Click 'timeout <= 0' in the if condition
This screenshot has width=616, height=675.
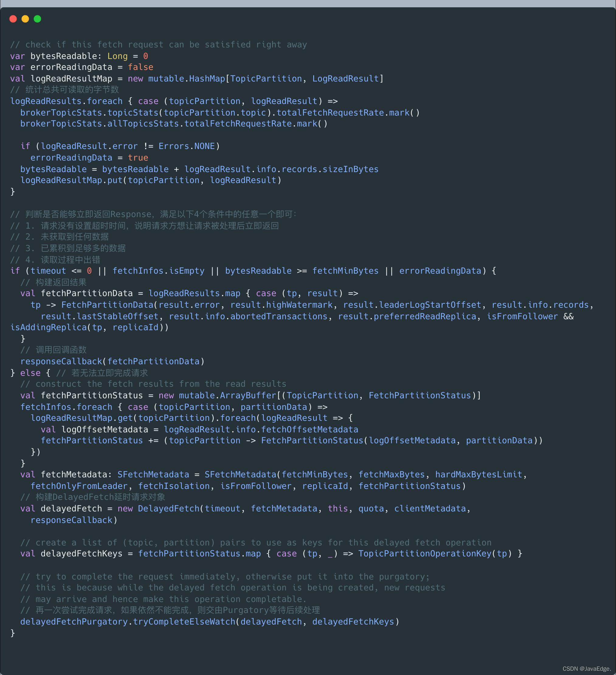pos(61,271)
